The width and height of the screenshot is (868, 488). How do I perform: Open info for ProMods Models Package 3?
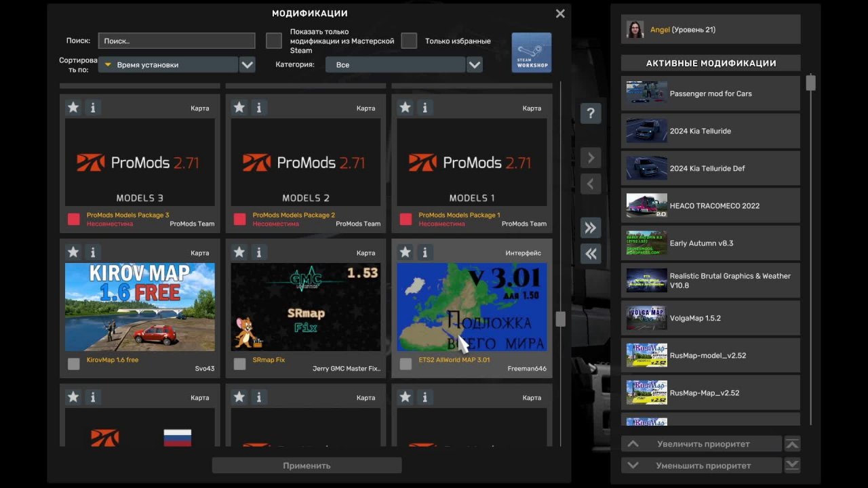[93, 107]
